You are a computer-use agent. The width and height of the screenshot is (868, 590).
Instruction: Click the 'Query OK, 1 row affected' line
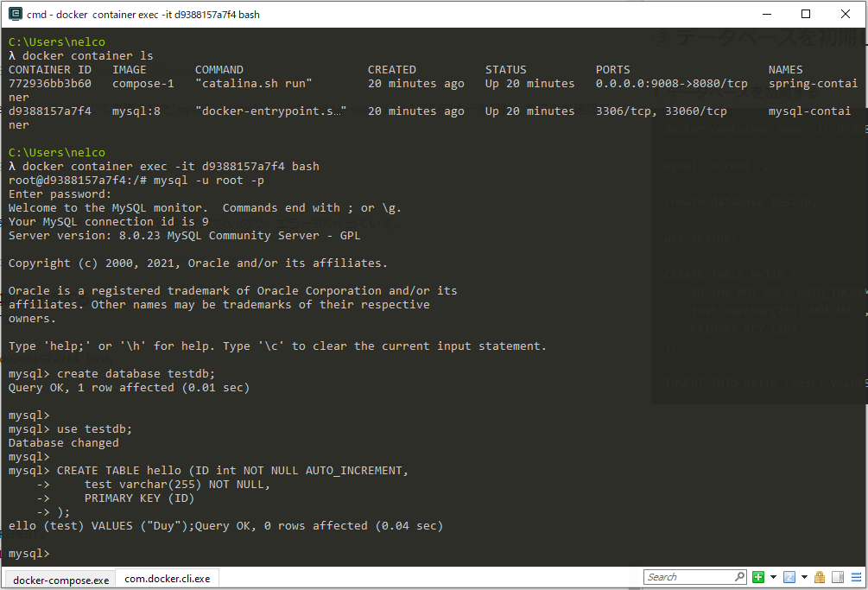click(129, 388)
